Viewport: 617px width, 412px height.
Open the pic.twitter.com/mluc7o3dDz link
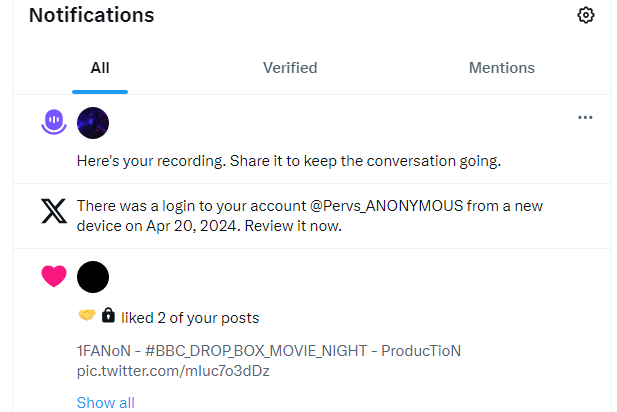173,371
